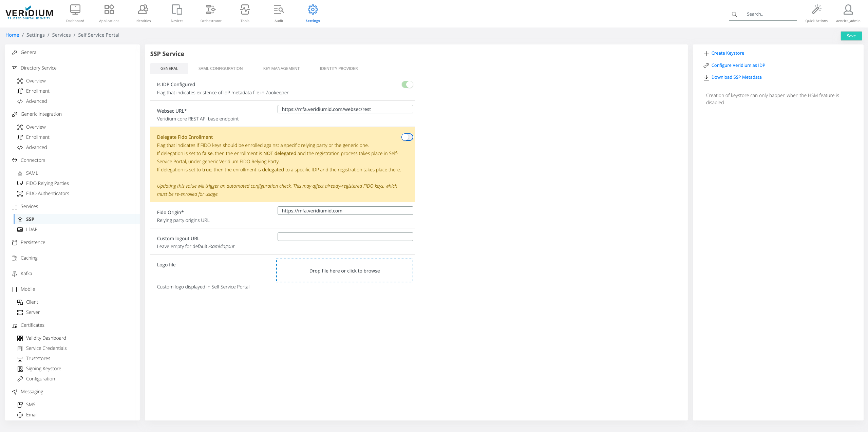Enable the Delegate Fido Enrollment toggle
Screen dimensions: 868x432
[407, 137]
